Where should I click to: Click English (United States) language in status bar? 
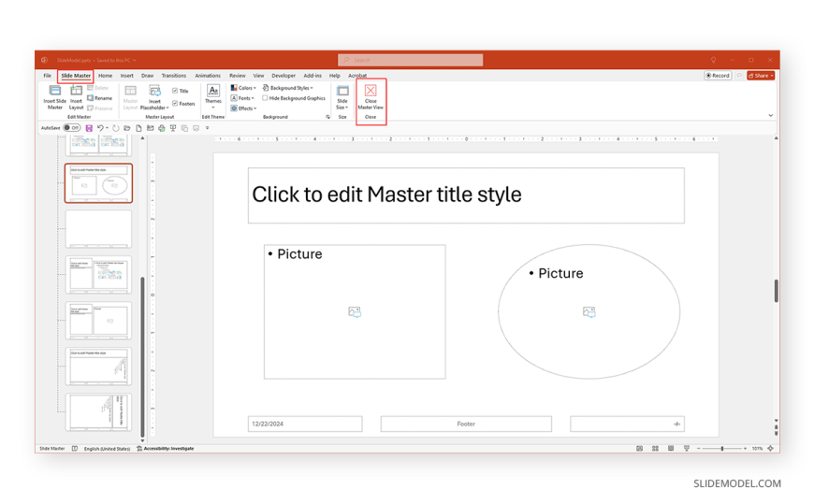click(x=107, y=449)
